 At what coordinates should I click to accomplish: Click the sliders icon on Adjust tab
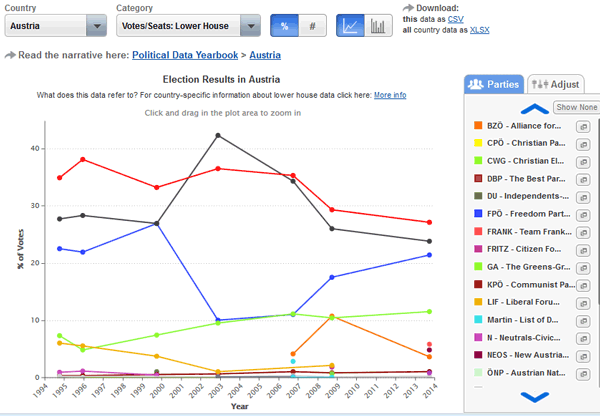click(x=540, y=84)
